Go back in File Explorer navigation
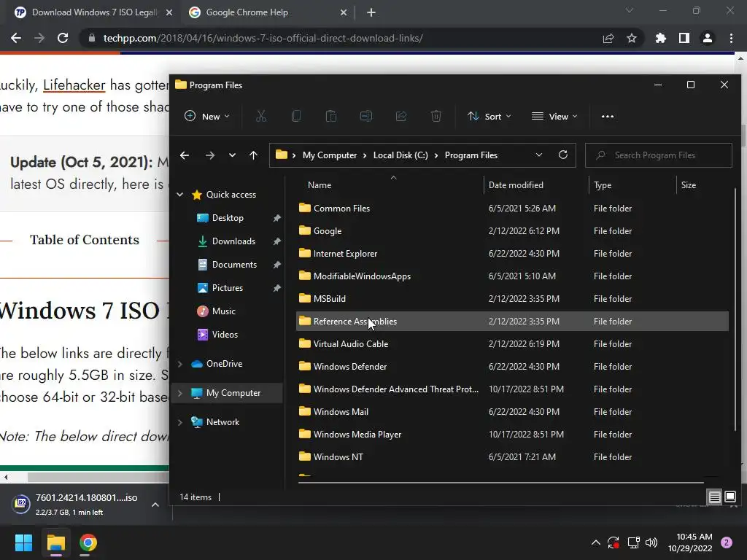This screenshot has width=747, height=560. pos(185,155)
